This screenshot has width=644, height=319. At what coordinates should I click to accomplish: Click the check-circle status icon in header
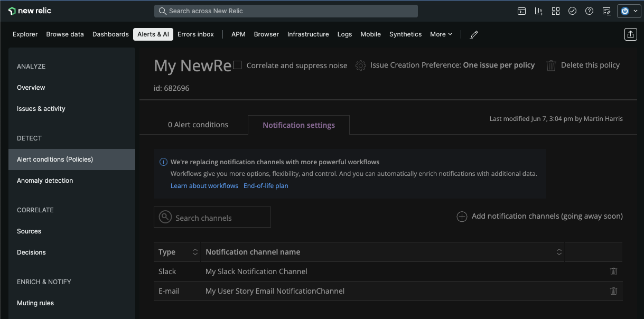(x=572, y=11)
